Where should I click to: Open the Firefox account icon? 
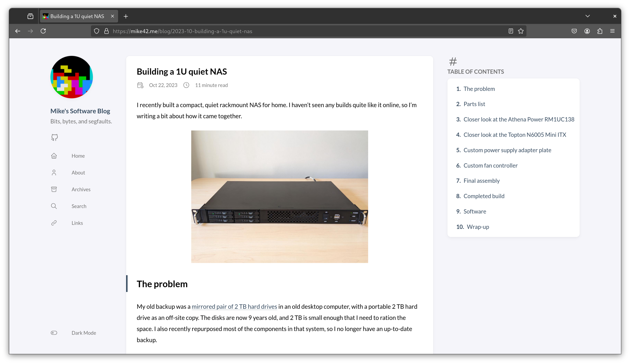click(x=587, y=31)
